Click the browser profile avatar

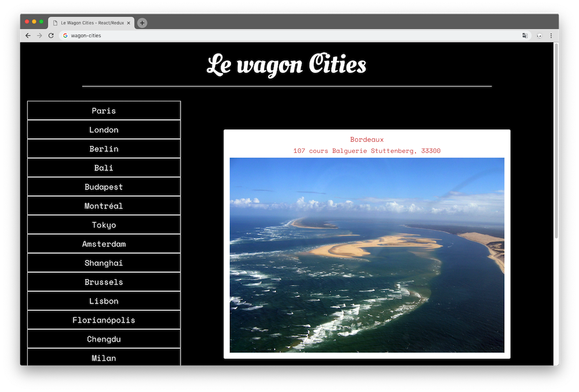click(538, 35)
